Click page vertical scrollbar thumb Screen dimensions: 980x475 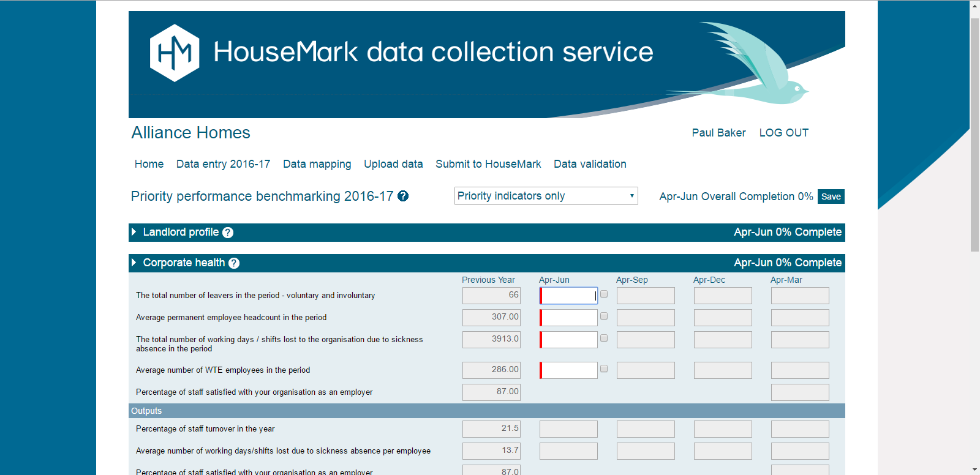(x=975, y=135)
